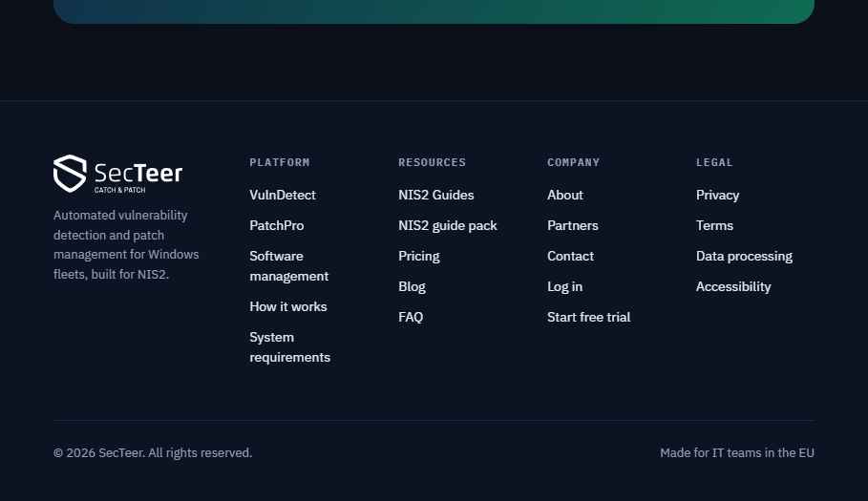868x501 pixels.
Task: Open System requirements link
Action: (289, 347)
